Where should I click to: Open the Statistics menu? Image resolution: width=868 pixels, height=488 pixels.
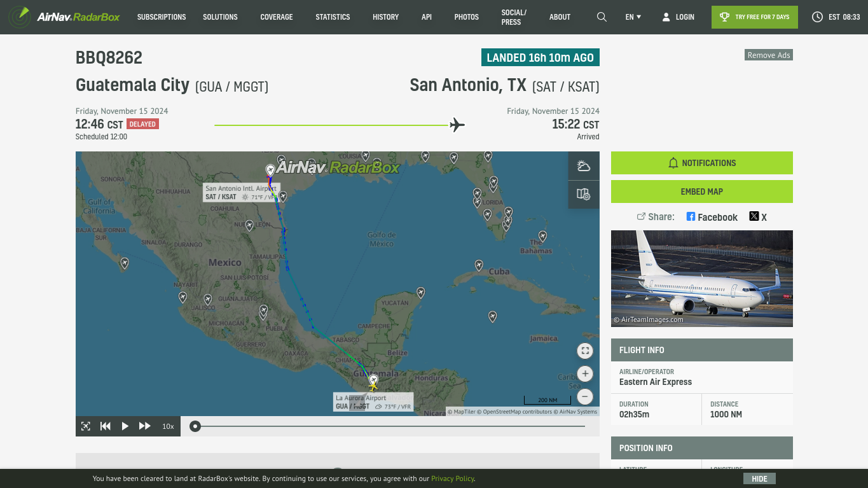(x=333, y=17)
